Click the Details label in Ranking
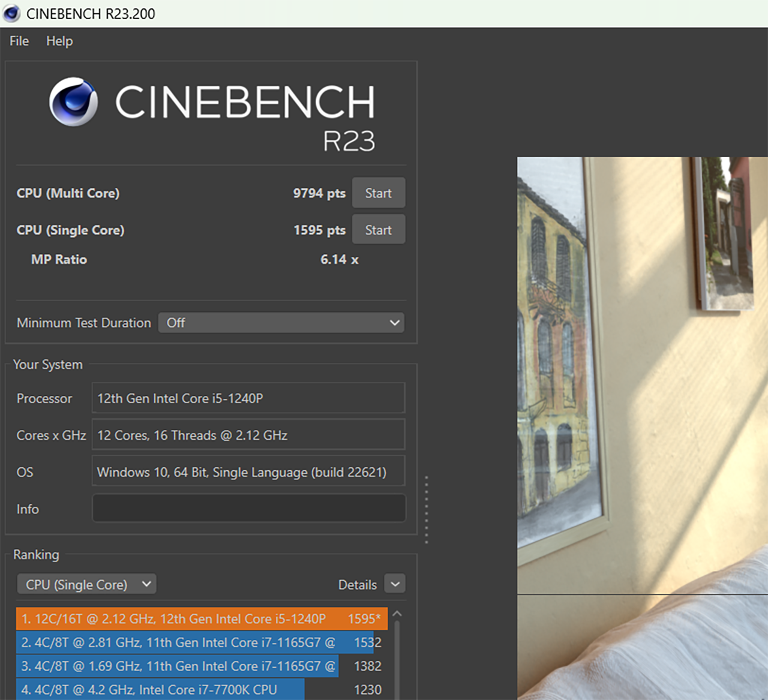 [358, 584]
